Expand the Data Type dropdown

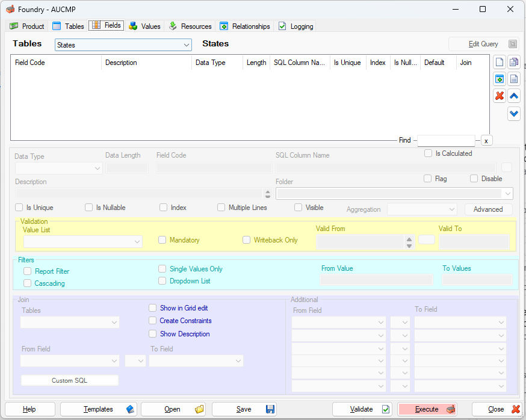point(59,168)
